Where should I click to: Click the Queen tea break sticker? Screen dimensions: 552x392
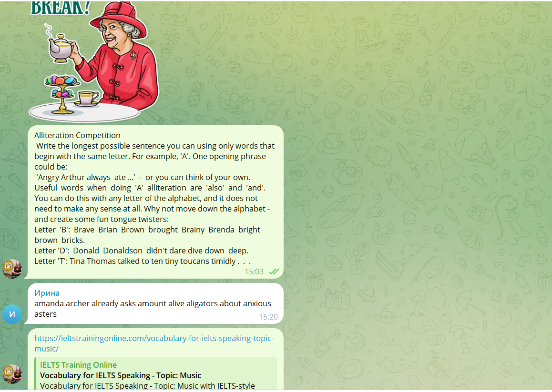[94, 60]
